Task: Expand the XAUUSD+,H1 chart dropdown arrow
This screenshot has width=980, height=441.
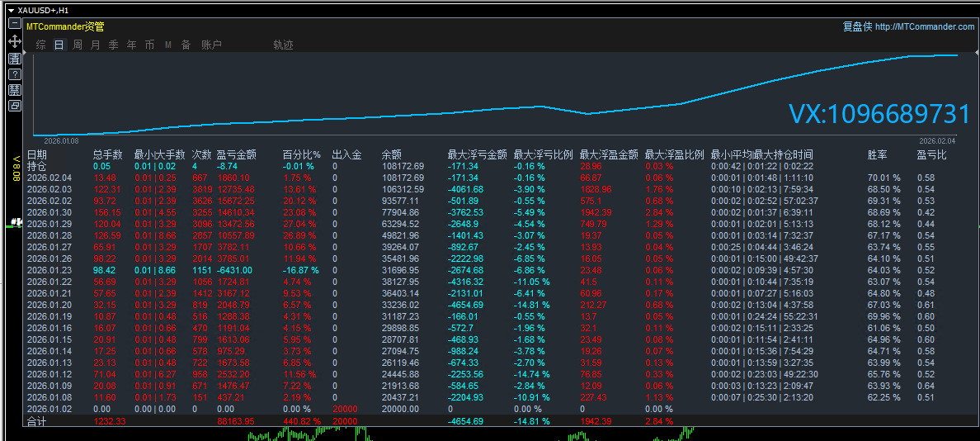Action: point(10,9)
